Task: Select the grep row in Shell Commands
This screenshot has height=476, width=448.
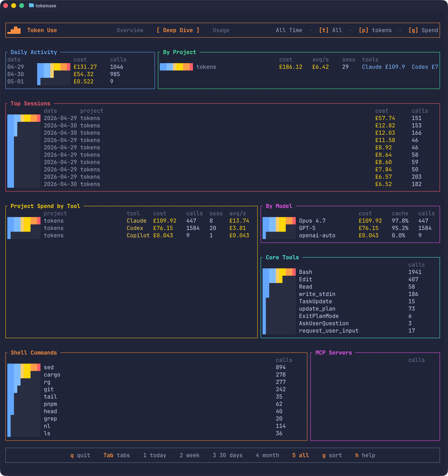Action: (156, 418)
